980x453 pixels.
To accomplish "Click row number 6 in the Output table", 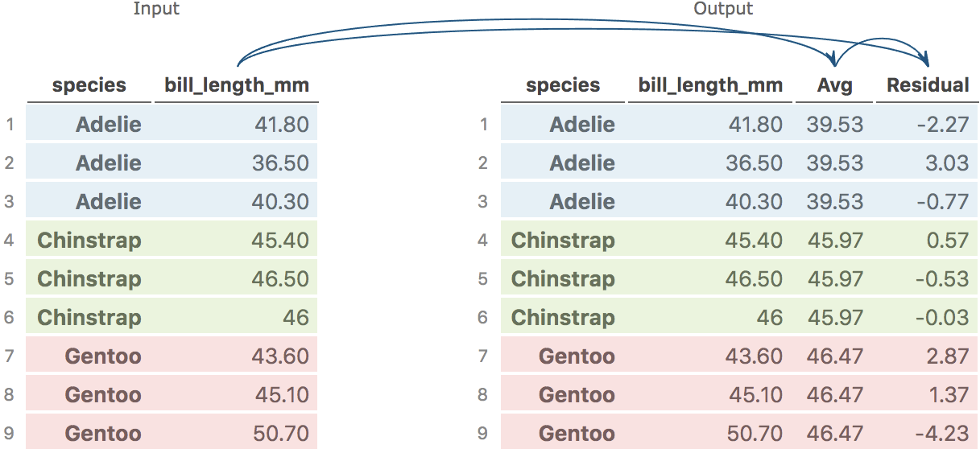I will click(x=482, y=318).
